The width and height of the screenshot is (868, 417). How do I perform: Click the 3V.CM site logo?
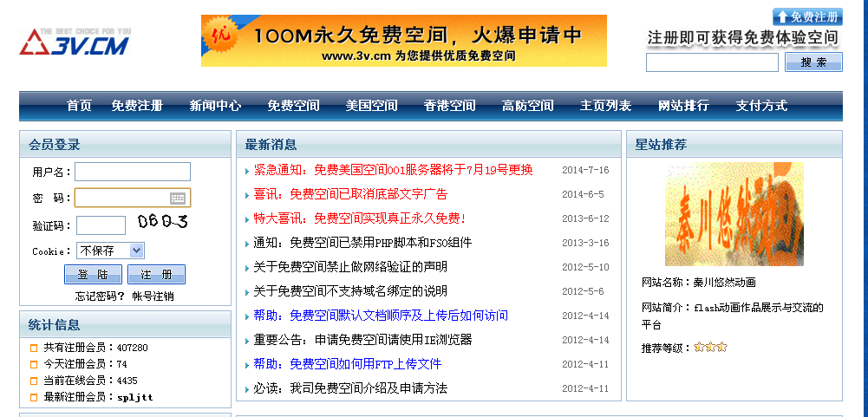tap(75, 41)
